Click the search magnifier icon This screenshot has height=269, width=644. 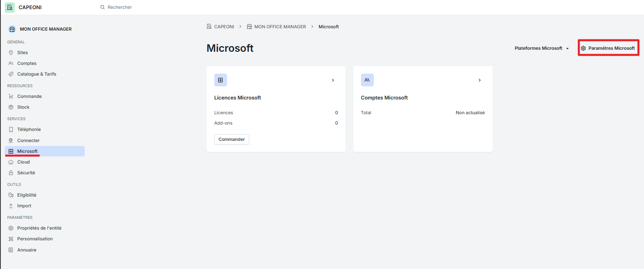click(103, 7)
